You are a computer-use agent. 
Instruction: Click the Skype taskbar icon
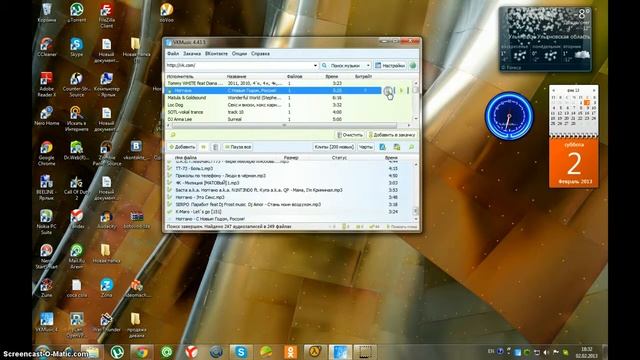pos(241,351)
